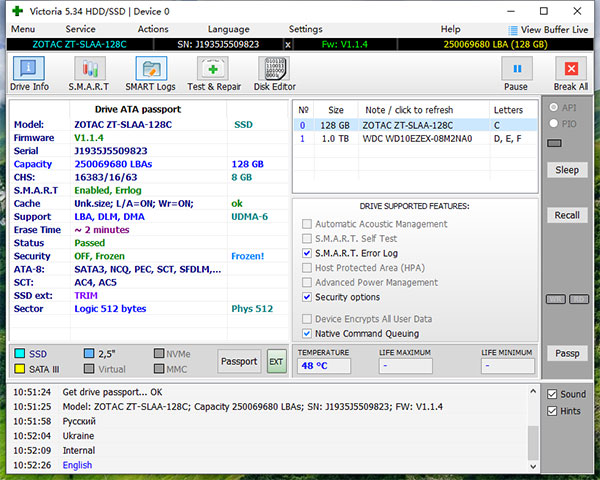600x480 pixels.
Task: Select the API radio option
Action: (555, 107)
